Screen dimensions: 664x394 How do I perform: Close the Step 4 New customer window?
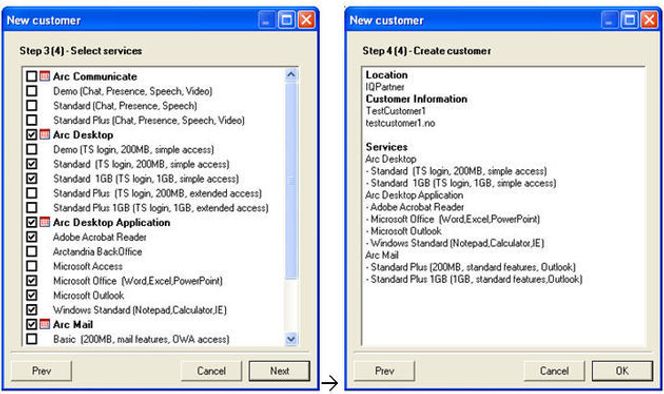pos(650,20)
